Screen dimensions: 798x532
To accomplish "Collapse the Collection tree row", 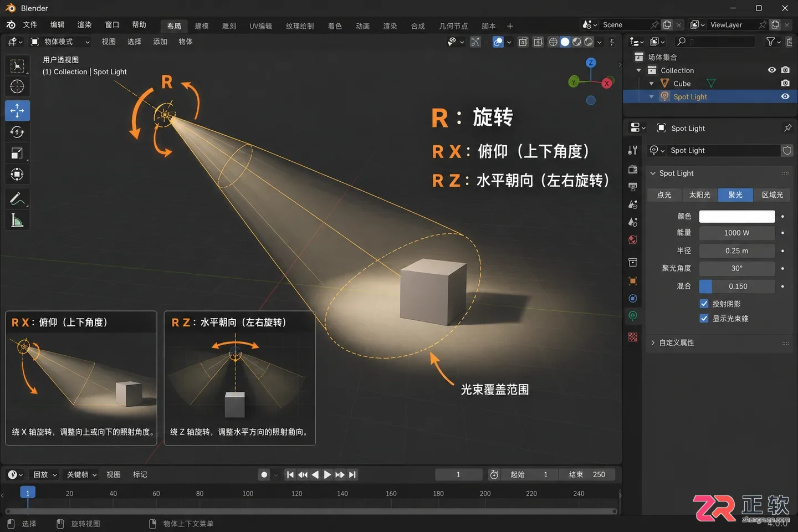I will click(639, 70).
